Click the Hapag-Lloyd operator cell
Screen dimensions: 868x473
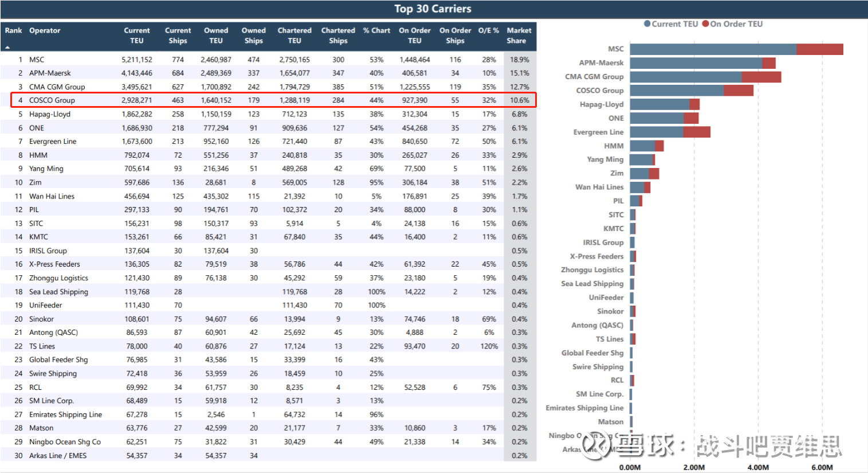pos(50,114)
